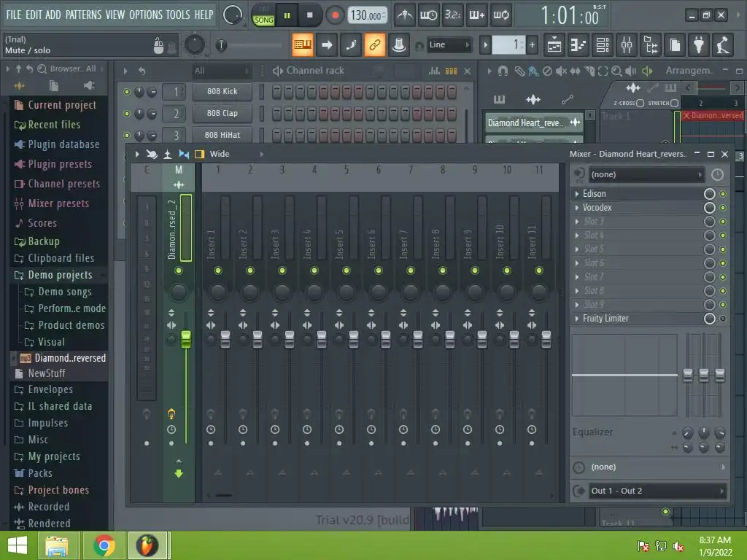Click the Windows Start button

coord(18,545)
